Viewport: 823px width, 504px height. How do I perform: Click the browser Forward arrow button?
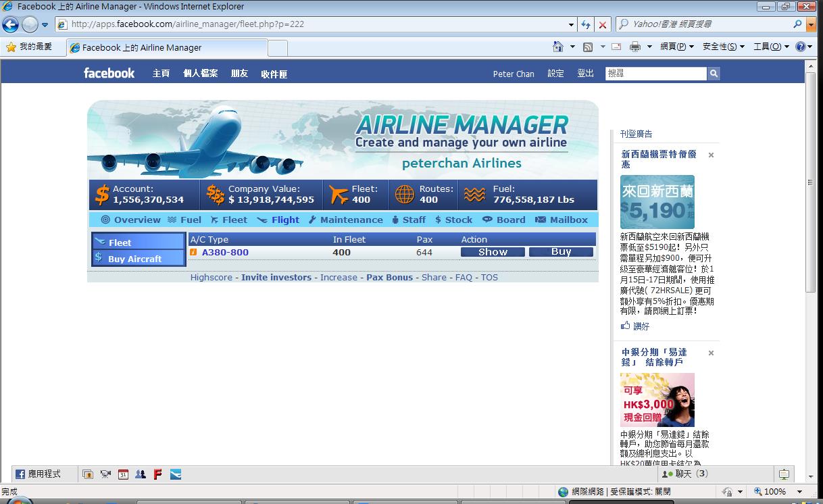pyautogui.click(x=30, y=25)
